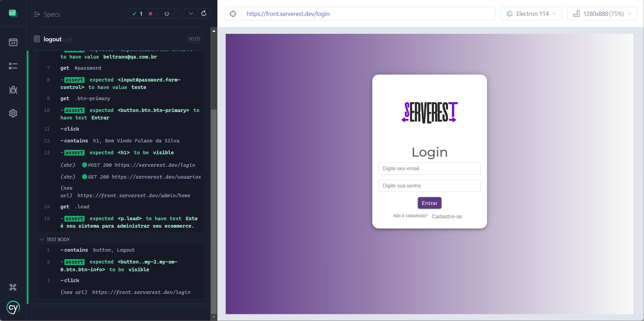Screen dimensions: 644x321
Task: Click the 'Não é cadastrado?' text
Action: (410, 216)
